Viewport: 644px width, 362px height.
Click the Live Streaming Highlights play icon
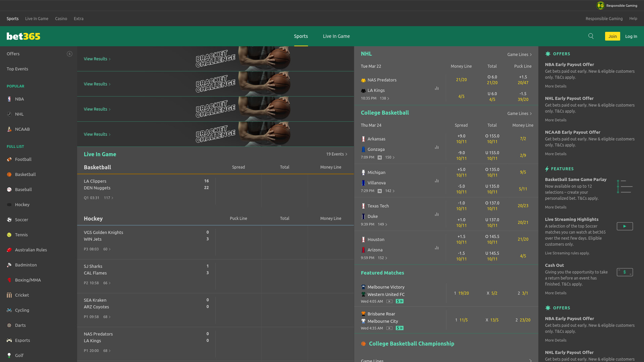[625, 226]
